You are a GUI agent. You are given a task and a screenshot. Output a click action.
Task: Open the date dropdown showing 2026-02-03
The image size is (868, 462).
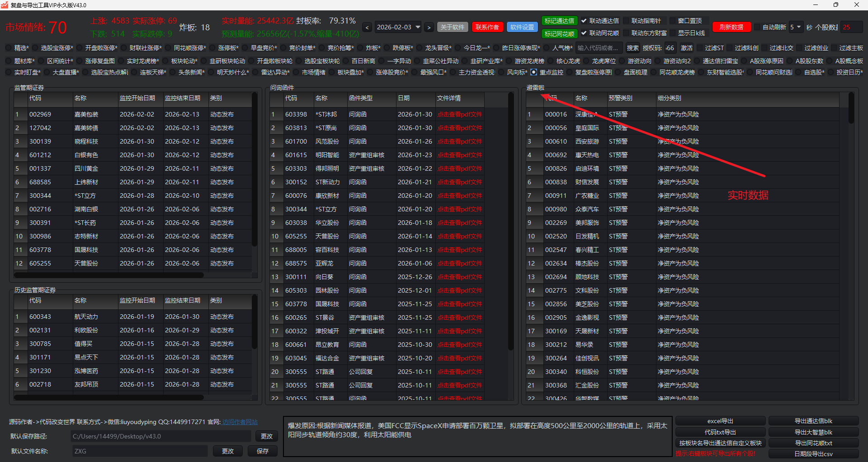point(398,28)
